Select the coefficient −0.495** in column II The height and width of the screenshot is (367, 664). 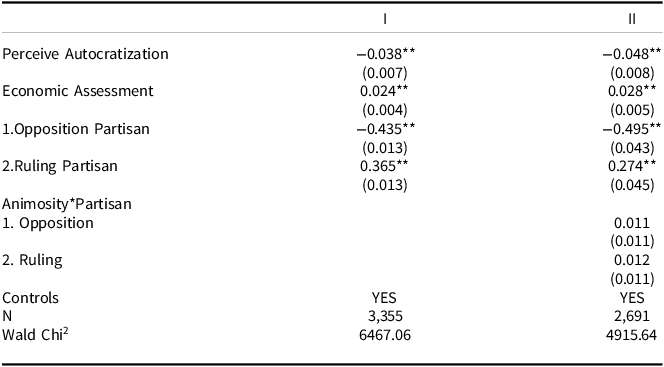point(631,128)
